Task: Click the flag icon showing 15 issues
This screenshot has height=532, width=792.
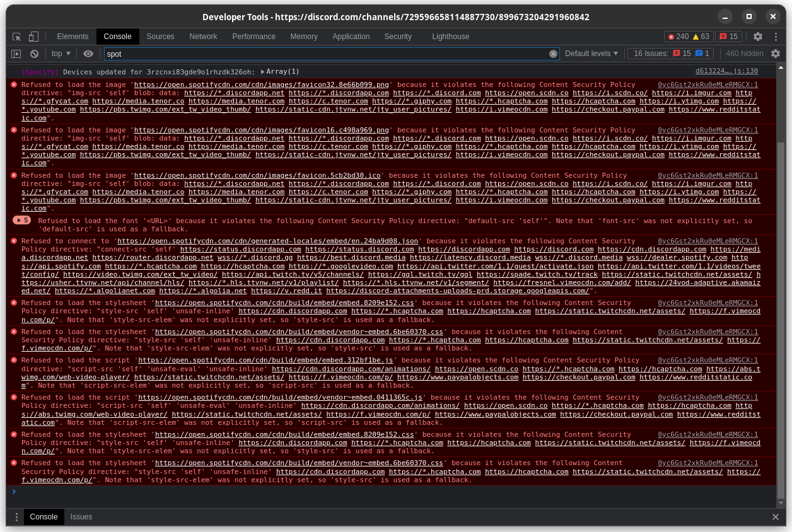Action: [728, 37]
